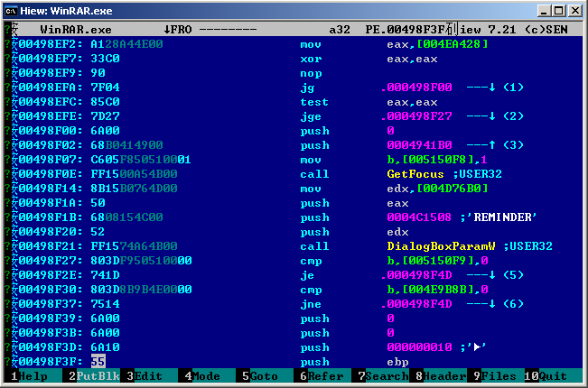This screenshot has width=588, height=388.
Task: Click address 00498F0E line
Action: click(51, 174)
